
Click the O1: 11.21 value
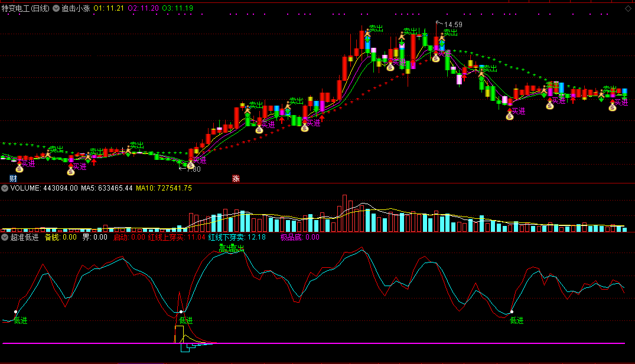pos(109,8)
